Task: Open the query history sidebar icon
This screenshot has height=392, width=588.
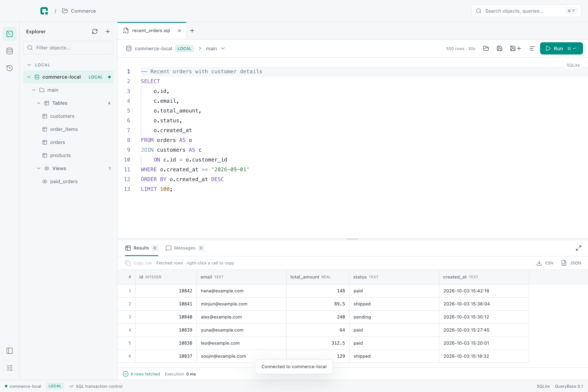Action: pos(10,68)
